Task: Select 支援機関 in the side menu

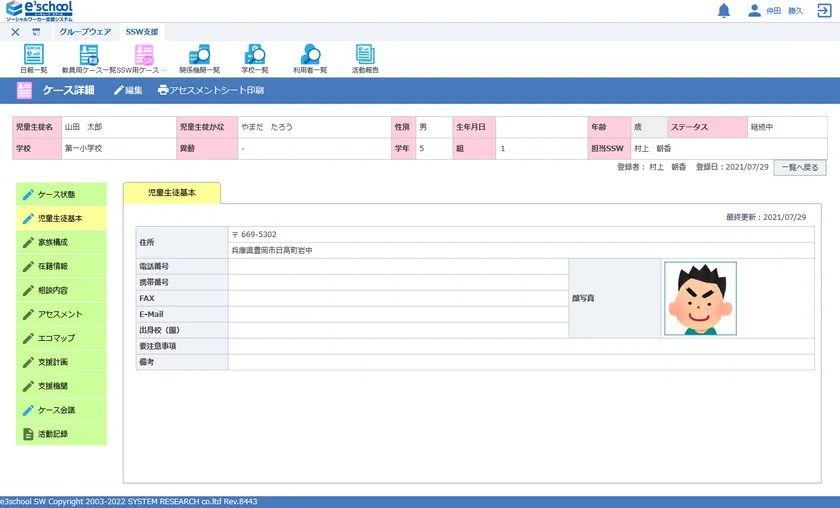Action: pyautogui.click(x=61, y=386)
